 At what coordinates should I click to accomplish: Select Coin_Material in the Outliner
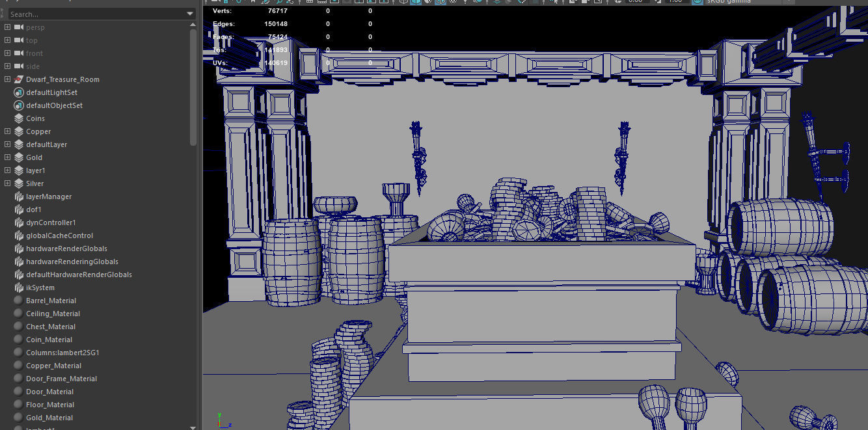click(x=49, y=340)
